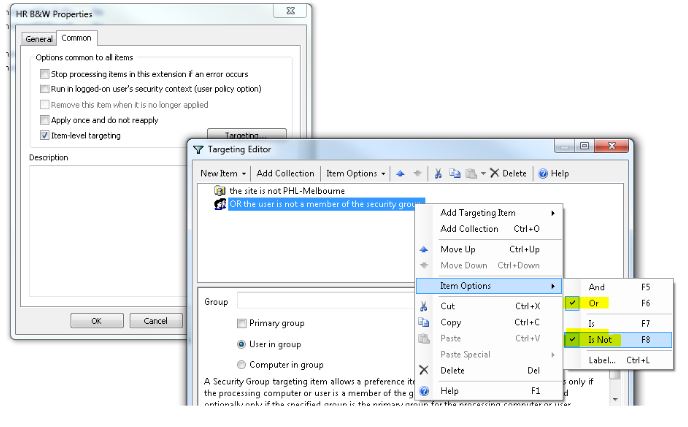688x427 pixels.
Task: Click the move up arrow in toolbar
Action: pos(399,173)
